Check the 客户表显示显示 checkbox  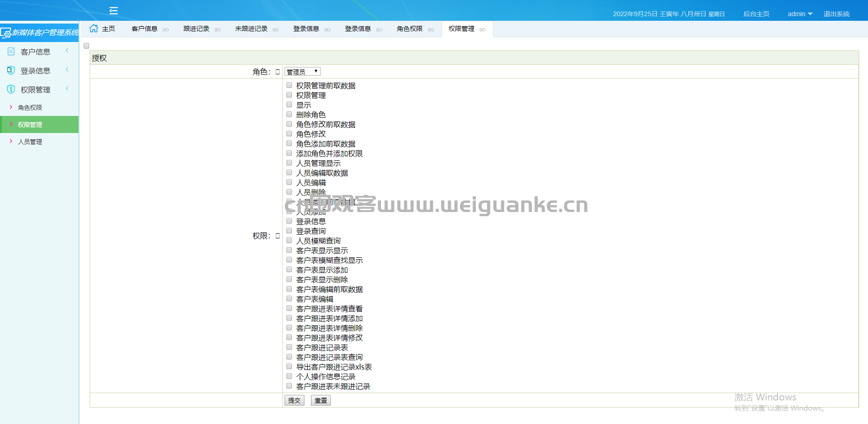(x=289, y=250)
